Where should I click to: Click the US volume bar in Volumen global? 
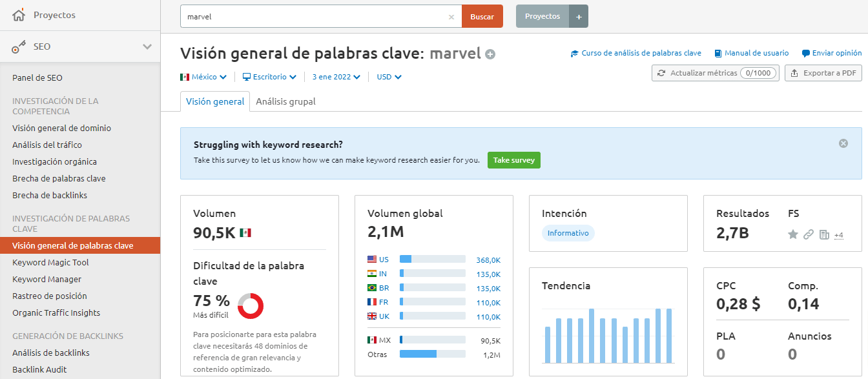(x=433, y=259)
